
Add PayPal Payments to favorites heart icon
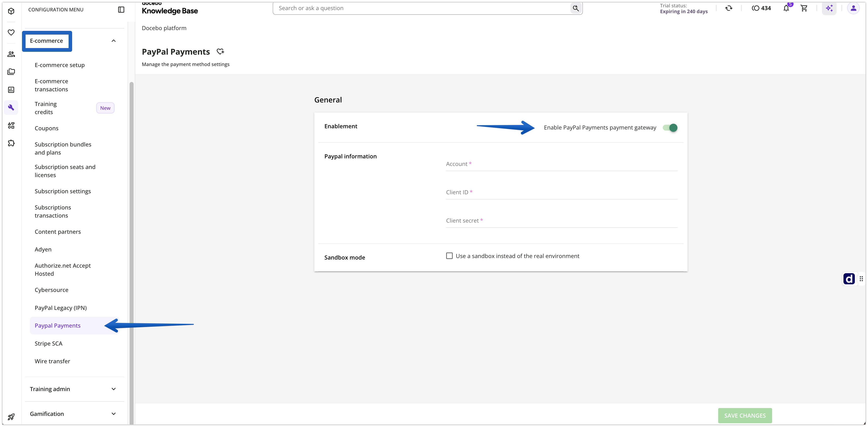pyautogui.click(x=220, y=52)
